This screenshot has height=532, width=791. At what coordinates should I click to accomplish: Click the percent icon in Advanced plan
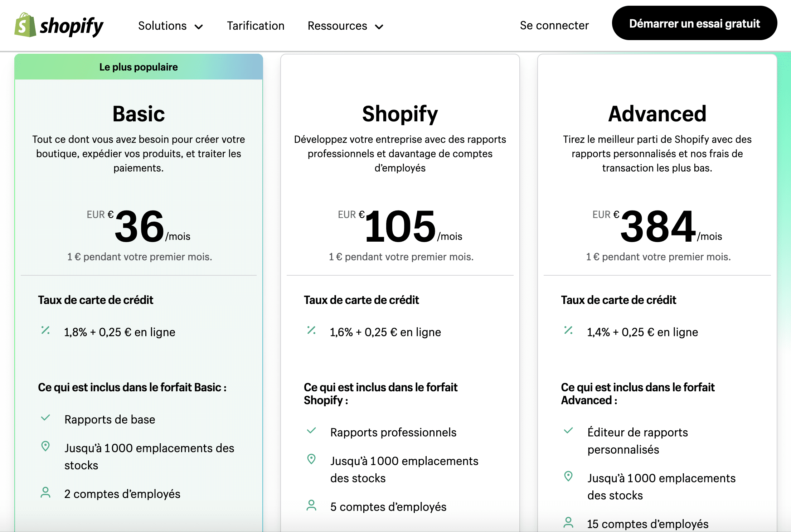coord(568,330)
